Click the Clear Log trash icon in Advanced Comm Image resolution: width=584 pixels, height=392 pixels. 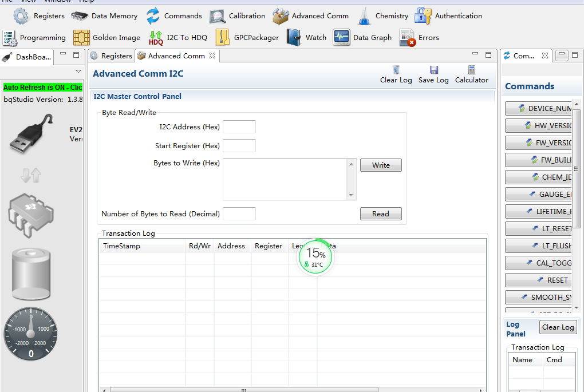click(396, 70)
